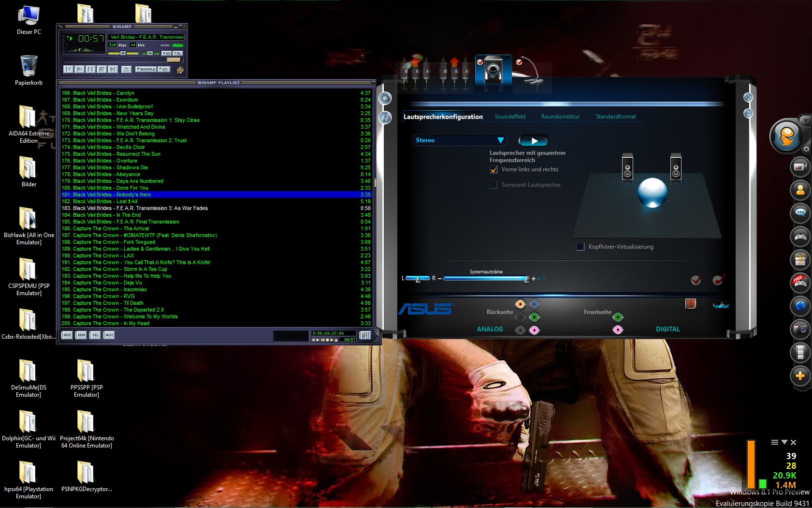Viewport: 812px width, 508px height.
Task: Select track F.E.A.R. Transmission 3: As War Fades
Action: [216, 208]
